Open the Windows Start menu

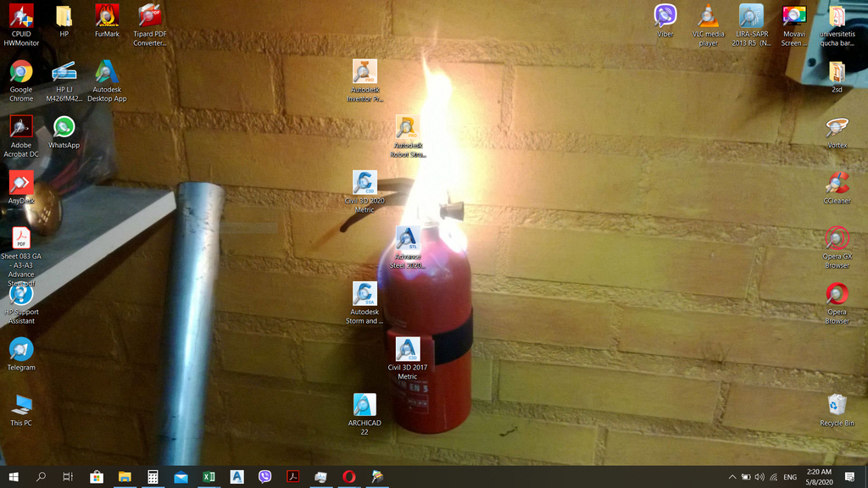pyautogui.click(x=14, y=476)
